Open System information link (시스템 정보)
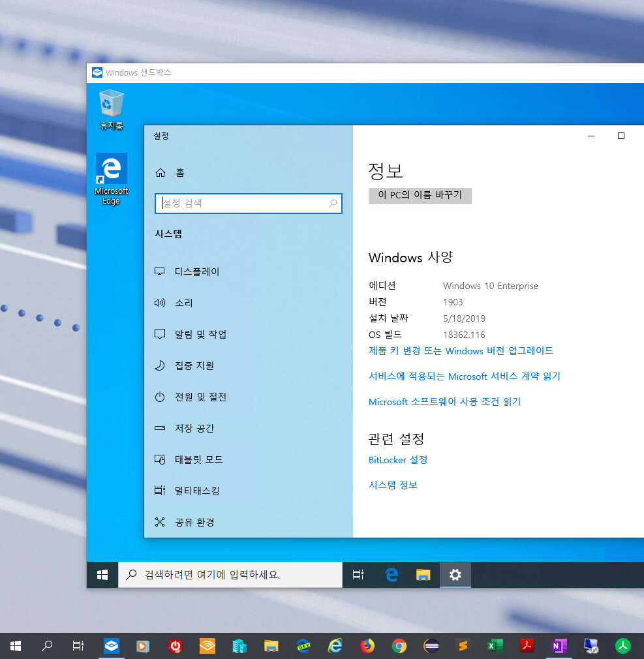This screenshot has width=644, height=659. [x=393, y=485]
